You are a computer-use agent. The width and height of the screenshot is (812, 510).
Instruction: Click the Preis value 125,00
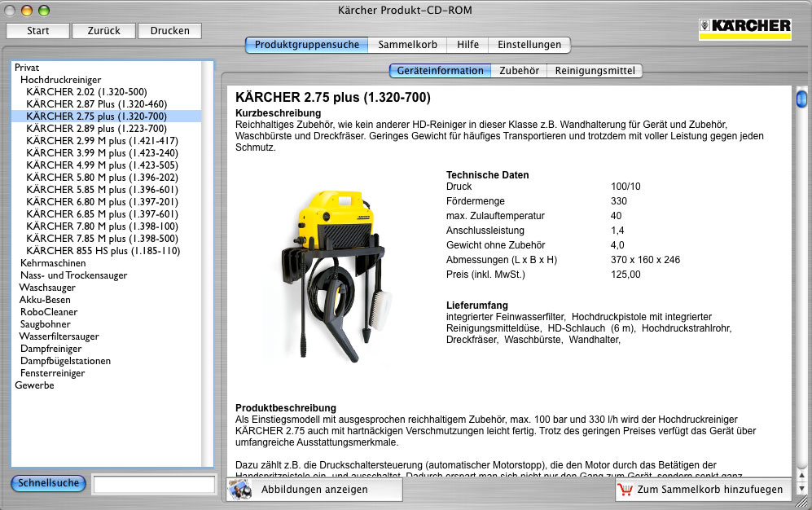[625, 275]
